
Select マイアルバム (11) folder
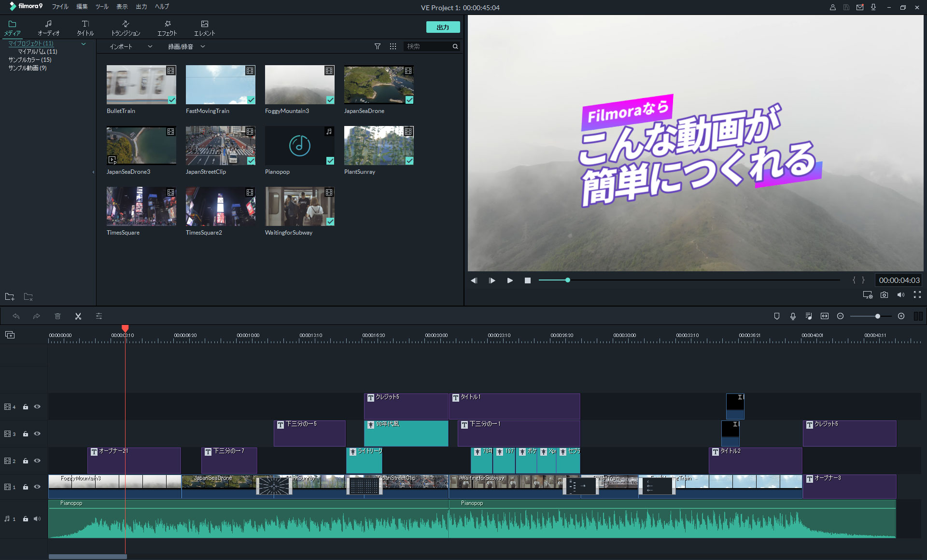point(38,52)
